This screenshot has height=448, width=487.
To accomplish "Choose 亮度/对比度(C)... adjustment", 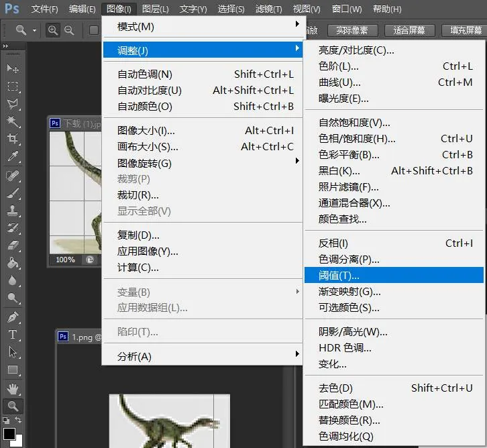I will pos(394,50).
